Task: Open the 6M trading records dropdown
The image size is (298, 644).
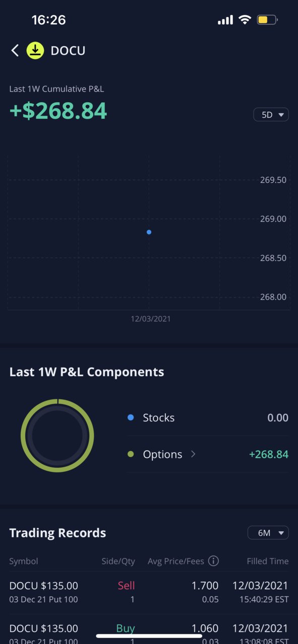Action: click(x=268, y=533)
